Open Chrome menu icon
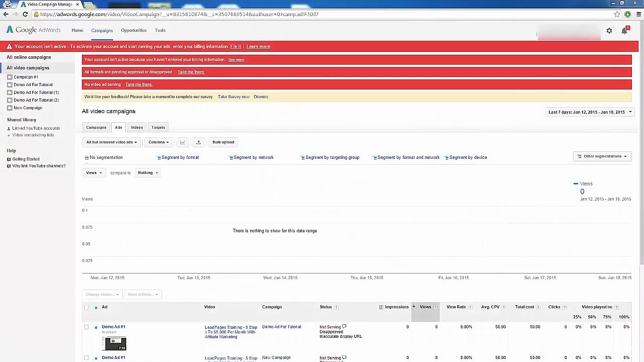This screenshot has height=362, width=644. pyautogui.click(x=638, y=14)
